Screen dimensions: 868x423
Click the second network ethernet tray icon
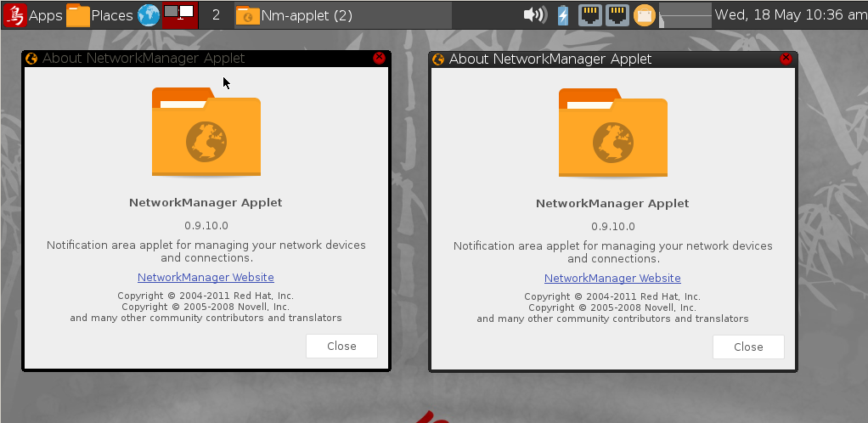point(617,15)
